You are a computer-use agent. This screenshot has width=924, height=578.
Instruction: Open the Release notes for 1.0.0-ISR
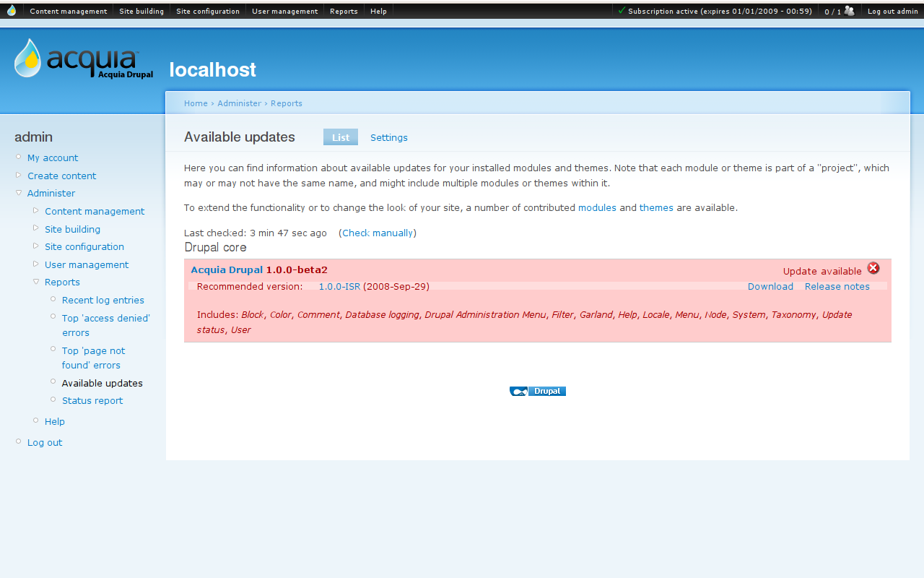(837, 286)
